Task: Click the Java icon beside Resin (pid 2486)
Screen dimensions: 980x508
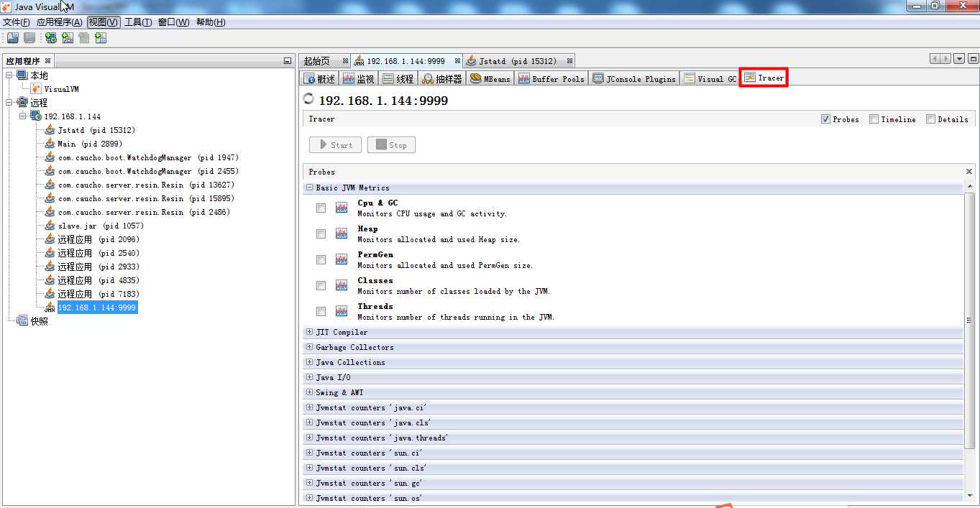Action: (50, 212)
